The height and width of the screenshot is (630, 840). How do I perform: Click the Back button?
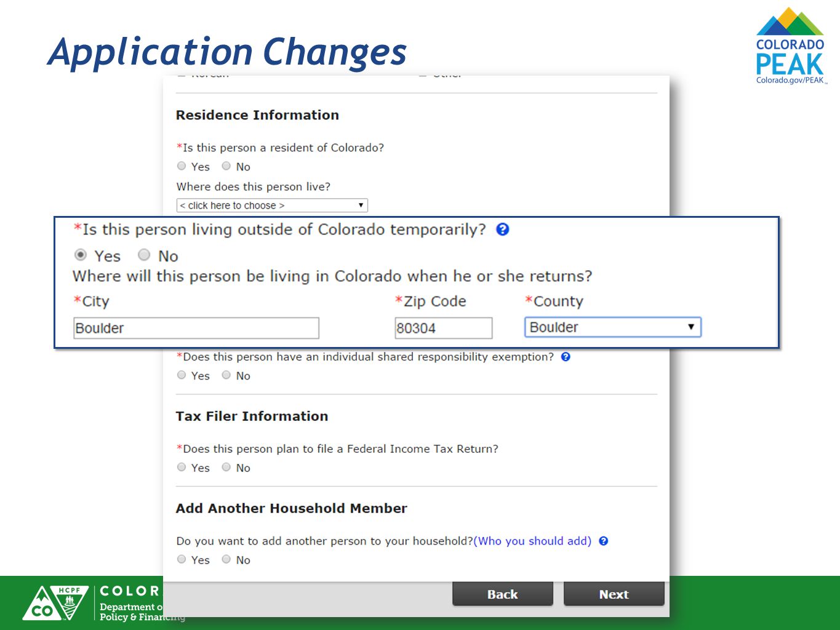503,594
